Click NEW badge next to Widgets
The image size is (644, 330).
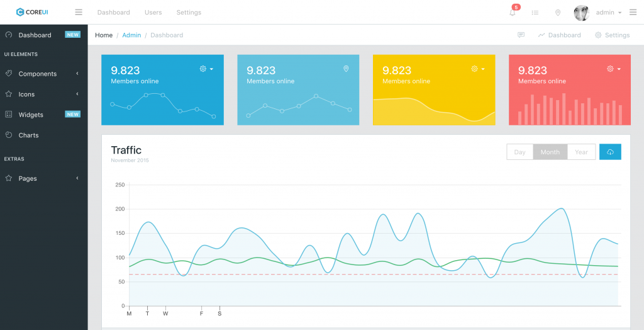[x=73, y=114]
